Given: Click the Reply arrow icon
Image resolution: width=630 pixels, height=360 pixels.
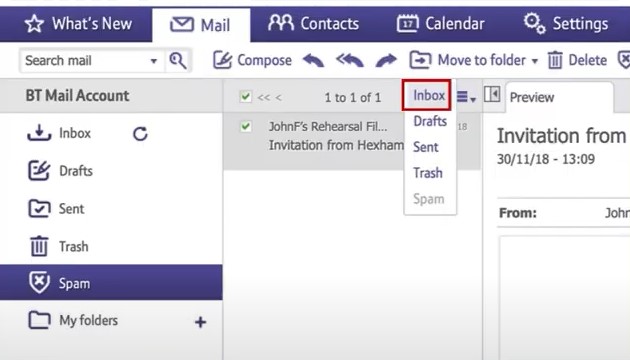Looking at the screenshot, I should tap(313, 60).
